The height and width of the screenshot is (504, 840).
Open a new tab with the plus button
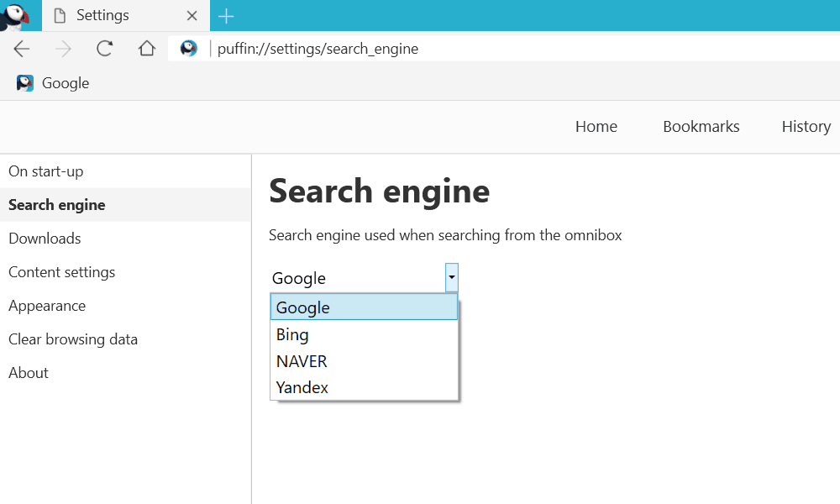[x=226, y=15]
